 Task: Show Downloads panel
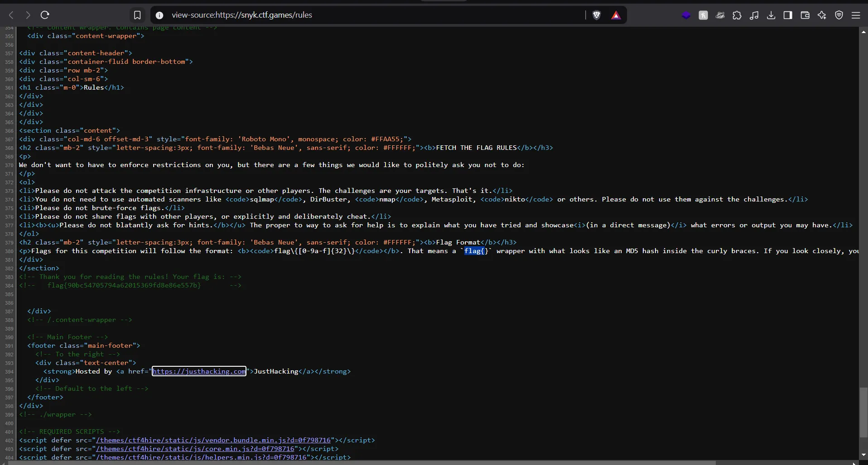click(x=771, y=15)
